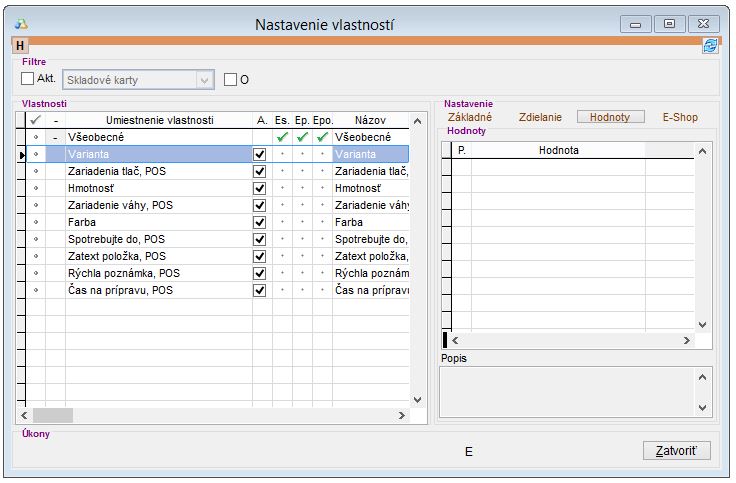Open the E-Shop tab
The image size is (736, 483).
click(x=680, y=117)
